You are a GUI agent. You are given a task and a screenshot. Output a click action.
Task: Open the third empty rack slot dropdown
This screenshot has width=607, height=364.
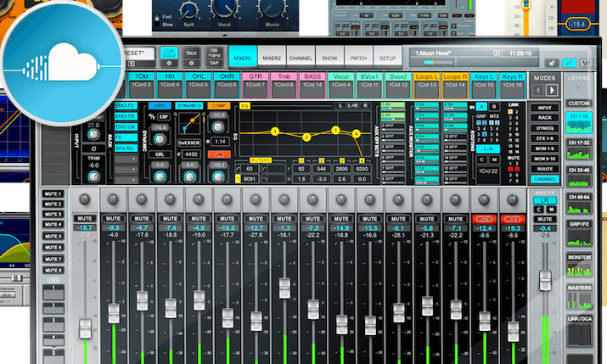126,180
